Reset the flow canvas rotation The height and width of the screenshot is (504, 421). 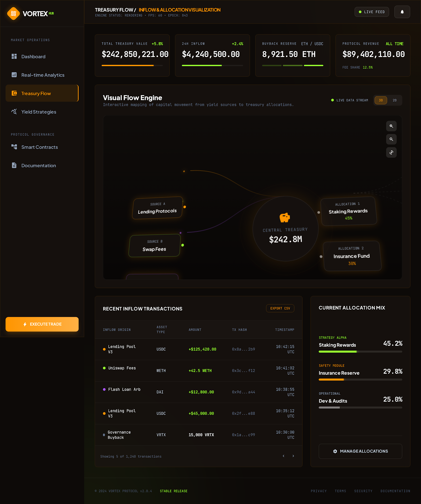(391, 152)
